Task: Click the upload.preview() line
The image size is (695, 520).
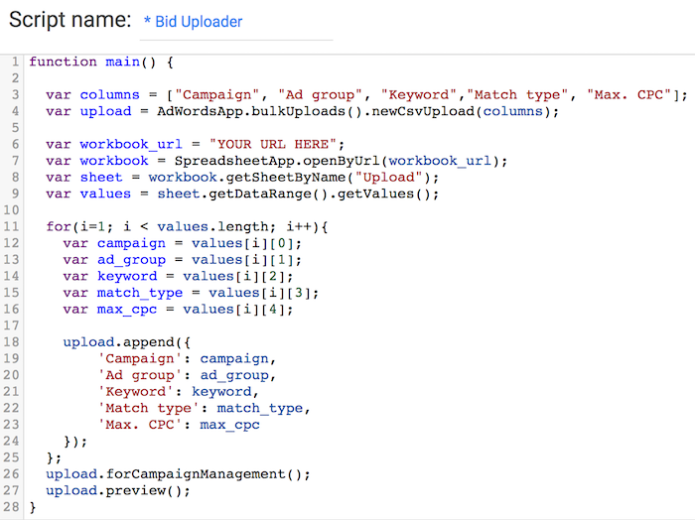Action: coord(118,491)
